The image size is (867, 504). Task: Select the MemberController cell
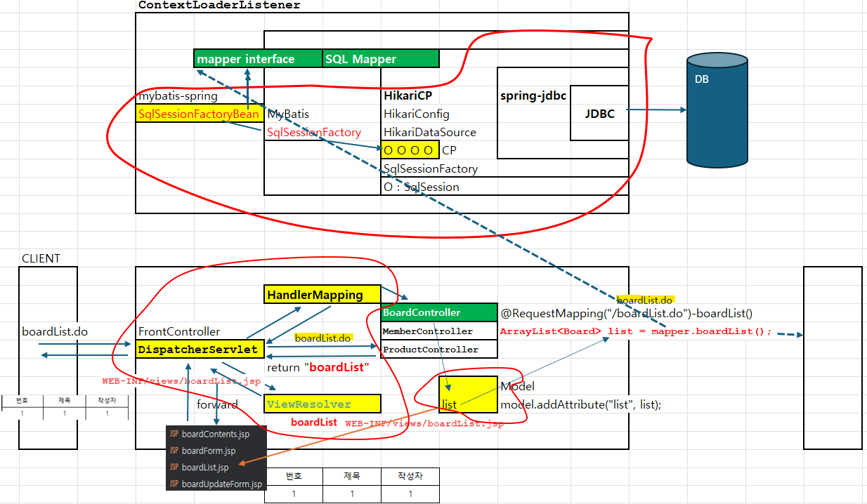click(x=439, y=331)
